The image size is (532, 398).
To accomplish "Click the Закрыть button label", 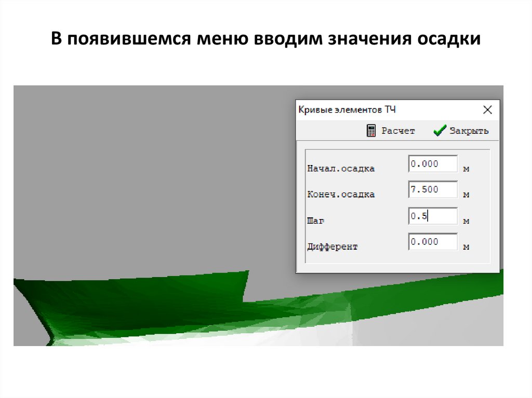I will [x=469, y=131].
